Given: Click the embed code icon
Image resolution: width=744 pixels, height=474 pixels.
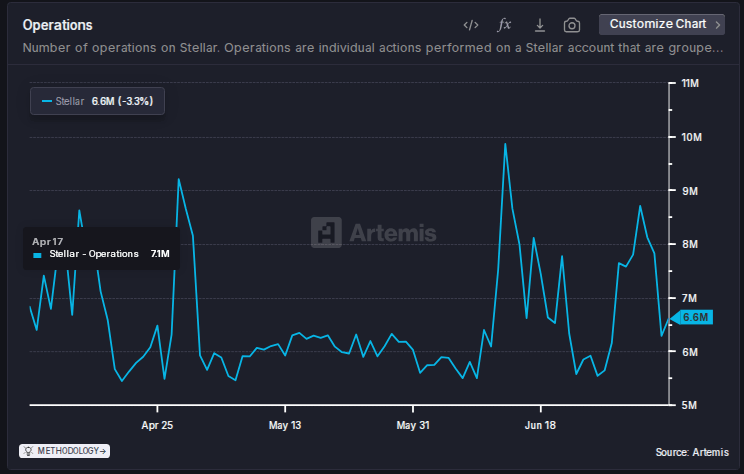Looking at the screenshot, I should pyautogui.click(x=471, y=25).
